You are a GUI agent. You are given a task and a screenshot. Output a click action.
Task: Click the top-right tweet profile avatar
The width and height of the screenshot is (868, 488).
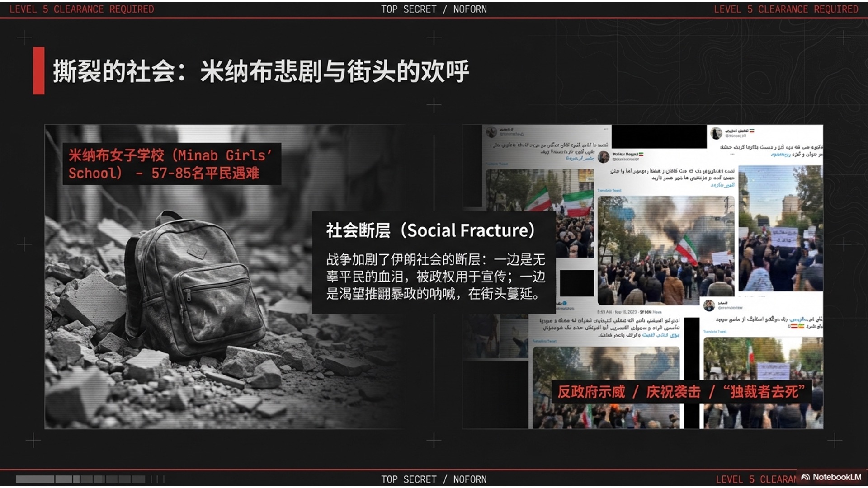click(x=716, y=133)
